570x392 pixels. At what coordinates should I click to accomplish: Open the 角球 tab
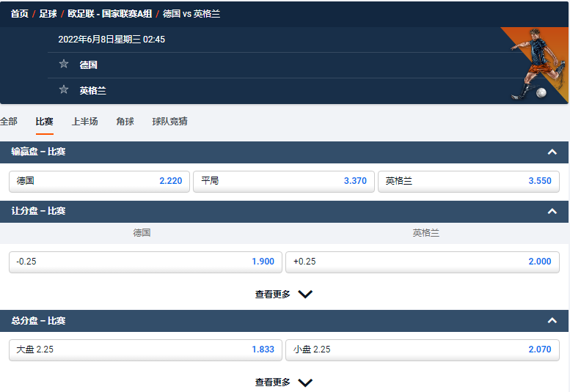click(125, 122)
